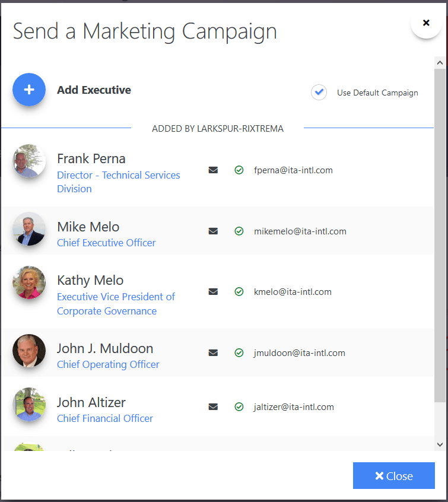Viewport: 448px width, 502px height.
Task: Click the scrollbar up arrow
Action: (x=440, y=62)
